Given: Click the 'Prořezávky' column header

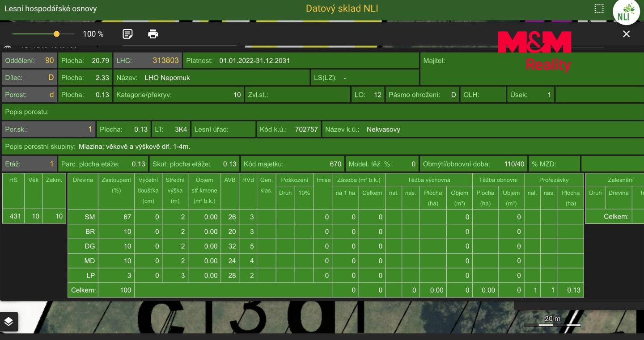Looking at the screenshot, I should click(x=554, y=180).
